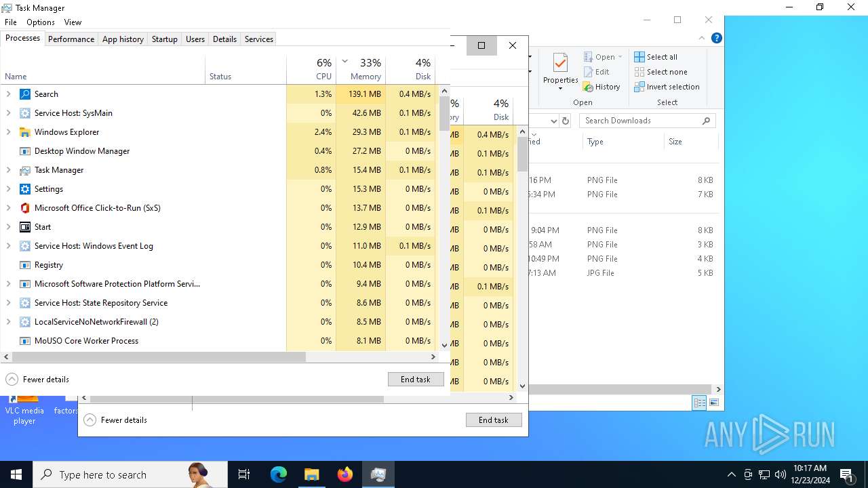Collapse the Explorer ribbon chevron
Screen dimensions: 868x488
[703, 39]
